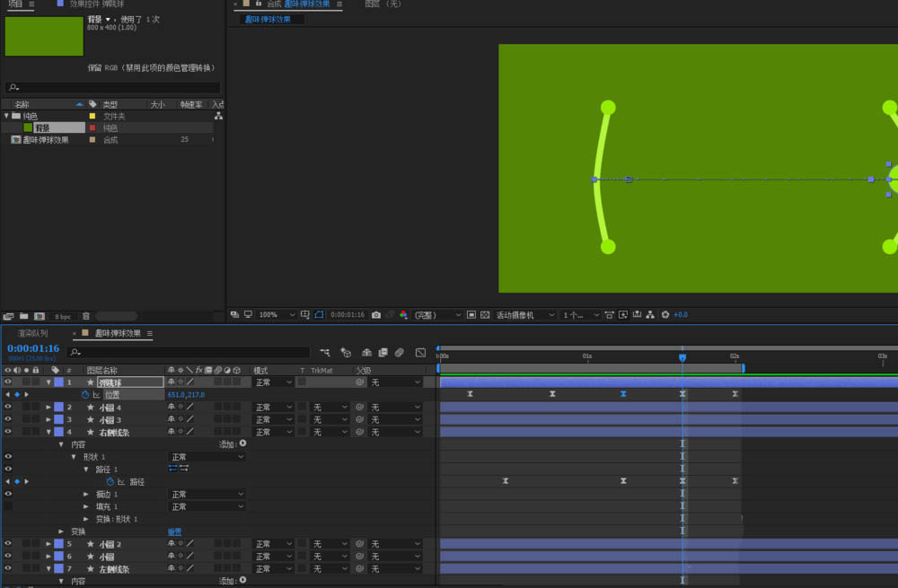The width and height of the screenshot is (898, 588).
Task: Toggle the path stopwatch under 路径 1
Action: point(110,481)
